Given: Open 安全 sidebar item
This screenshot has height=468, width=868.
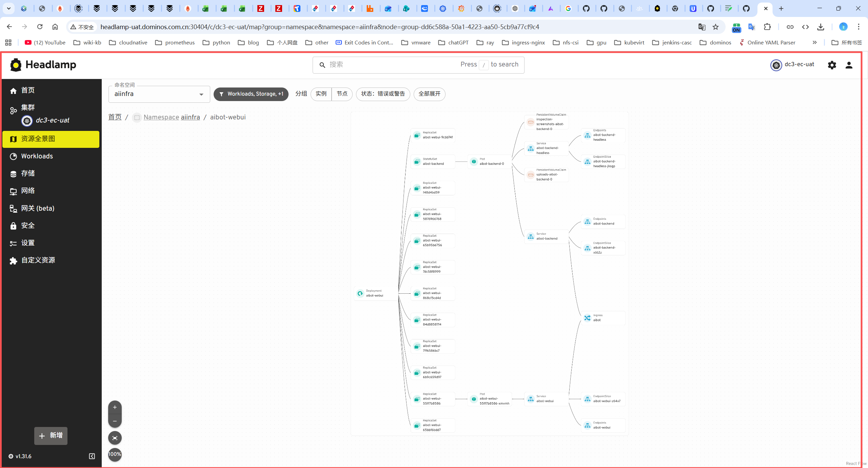Looking at the screenshot, I should point(51,226).
